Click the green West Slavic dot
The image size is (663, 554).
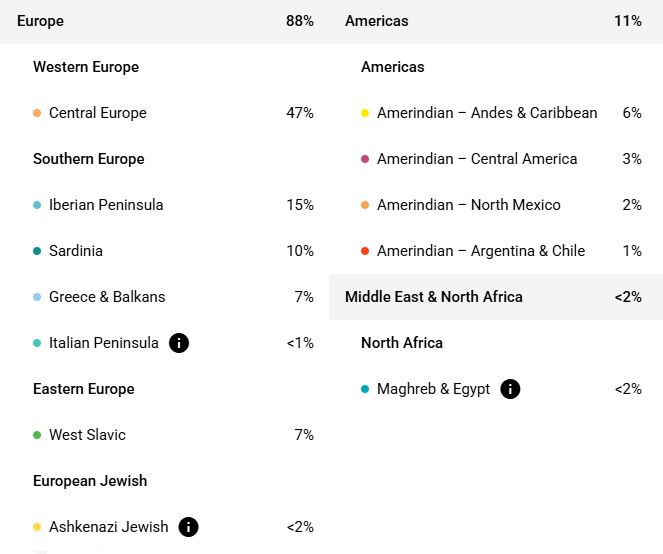coord(37,435)
